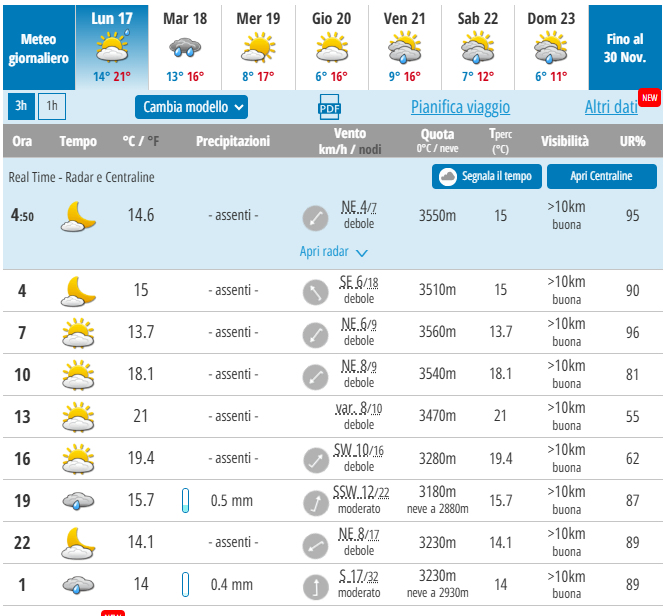Image resolution: width=664 pixels, height=616 pixels.
Task: Click the moon weather icon for hour 22
Action: 77,543
